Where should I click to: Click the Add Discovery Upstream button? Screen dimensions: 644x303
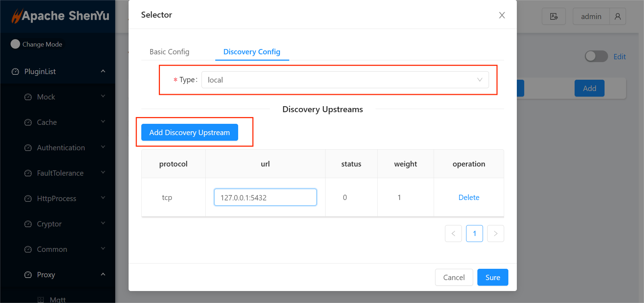(x=190, y=133)
